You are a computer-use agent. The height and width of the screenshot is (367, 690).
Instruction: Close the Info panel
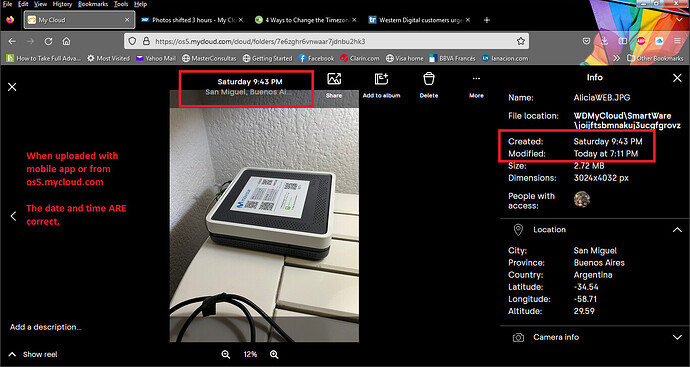[x=677, y=78]
